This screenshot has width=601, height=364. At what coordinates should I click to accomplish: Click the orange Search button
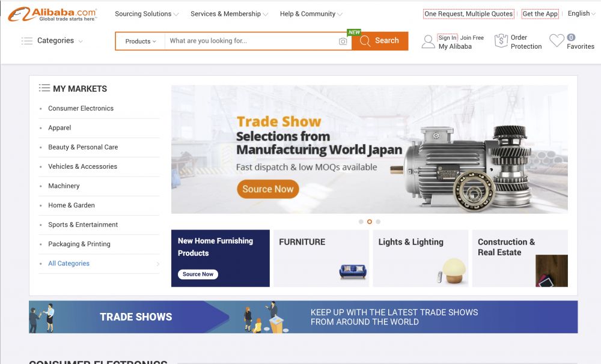point(380,41)
